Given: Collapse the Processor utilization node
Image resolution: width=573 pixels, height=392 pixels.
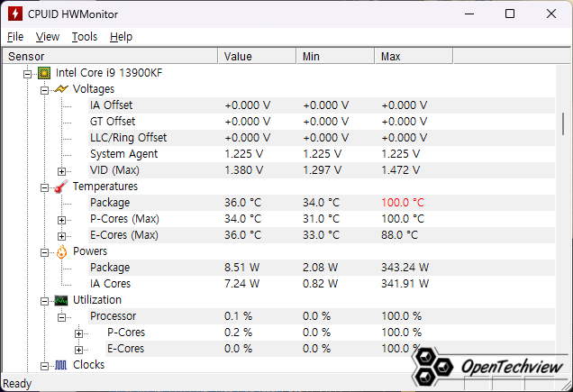Looking at the screenshot, I should [62, 317].
